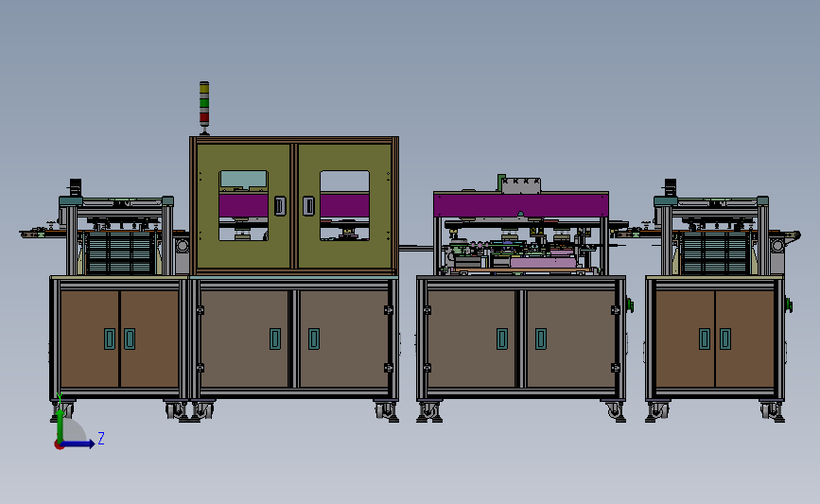This screenshot has height=504, width=820.
Task: Select the green knob on third station's side
Action: [630, 304]
